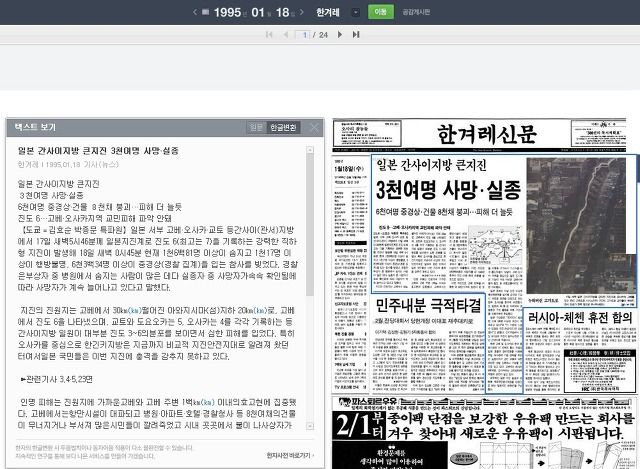The height and width of the screenshot is (469, 640).
Task: Click the ►관련기사 3,4·5,23면 line
Action: (x=56, y=379)
